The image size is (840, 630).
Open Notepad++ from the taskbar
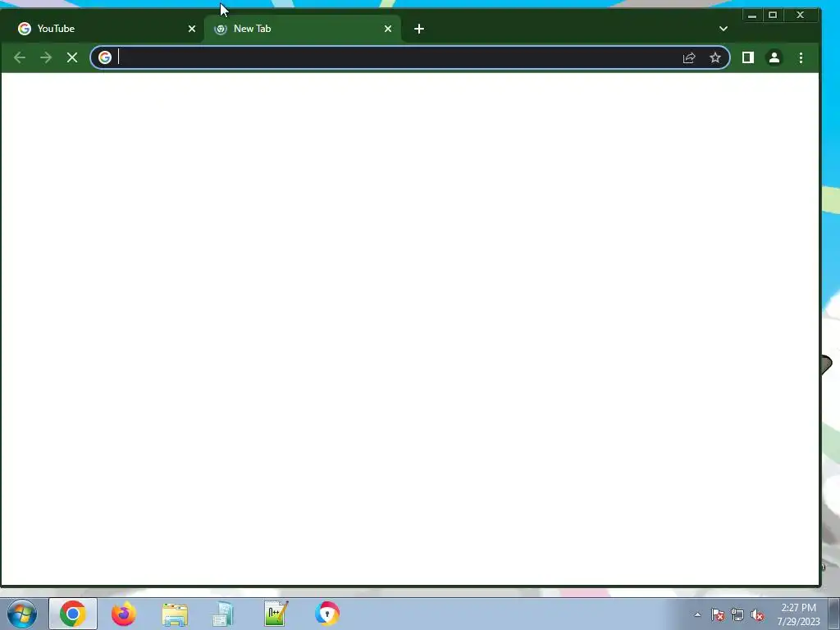coord(276,614)
